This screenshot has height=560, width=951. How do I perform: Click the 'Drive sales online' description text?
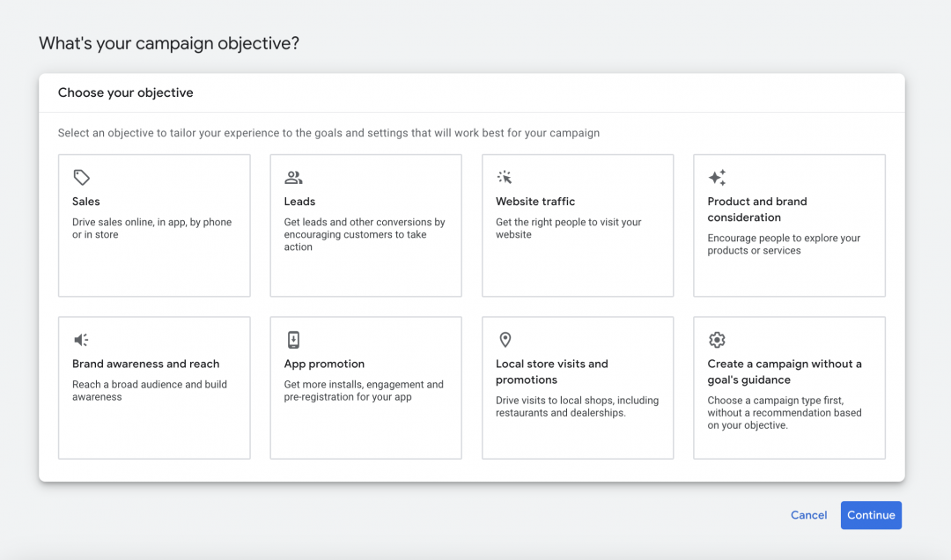pyautogui.click(x=151, y=229)
